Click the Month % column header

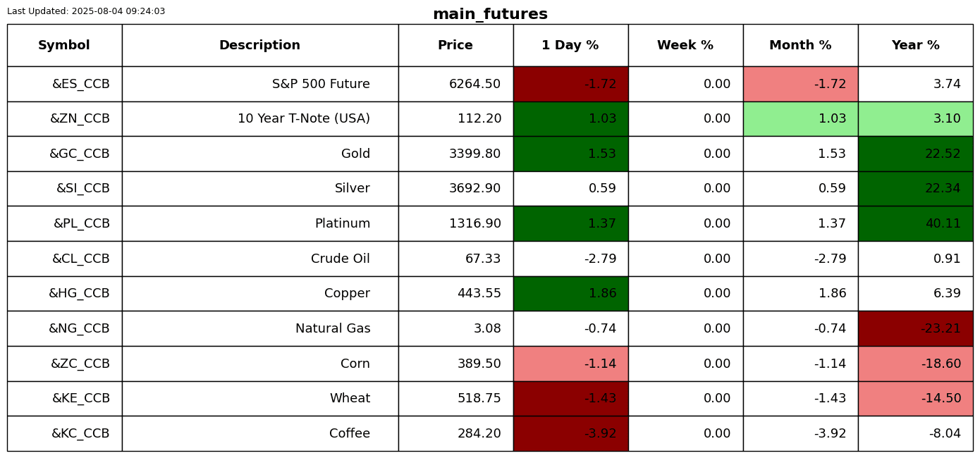pos(800,46)
